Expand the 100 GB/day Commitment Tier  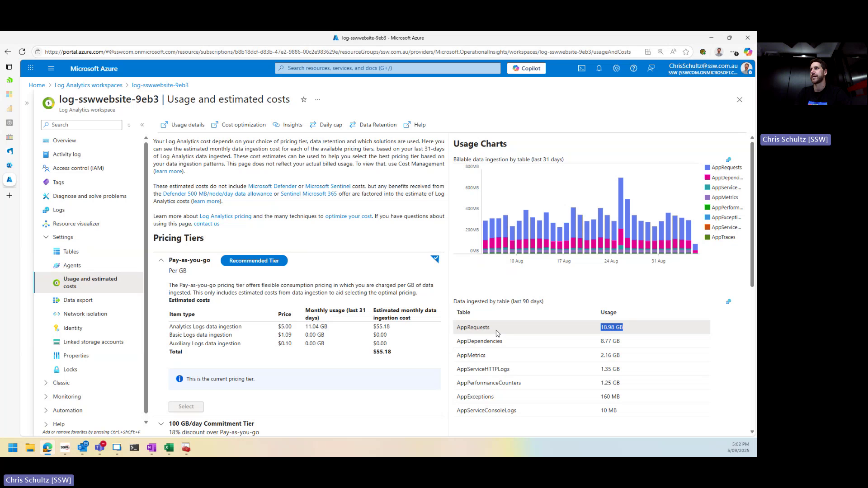click(161, 423)
